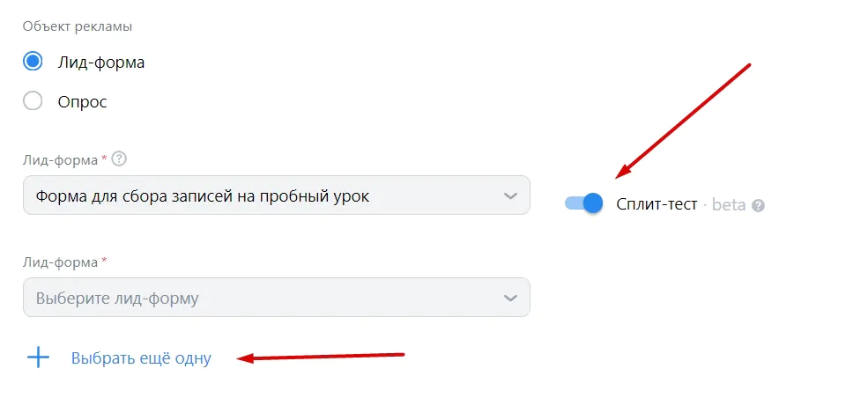Viewport: 868px width, 398px height.
Task: Open the Выберите лид-форму dropdown
Action: pos(276,298)
